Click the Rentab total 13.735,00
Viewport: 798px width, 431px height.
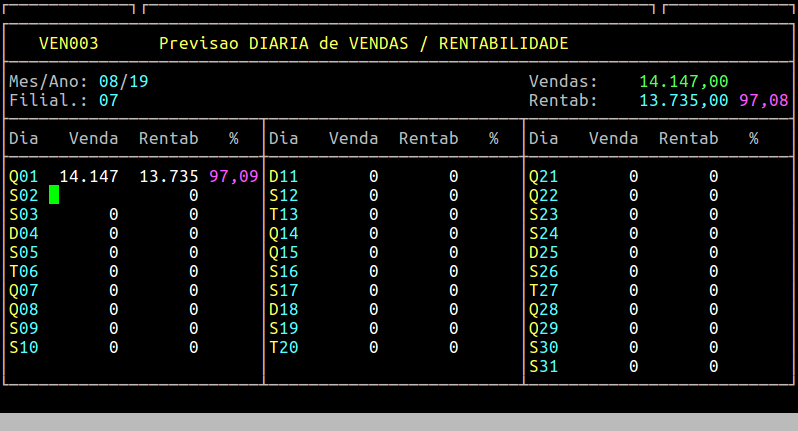(683, 100)
